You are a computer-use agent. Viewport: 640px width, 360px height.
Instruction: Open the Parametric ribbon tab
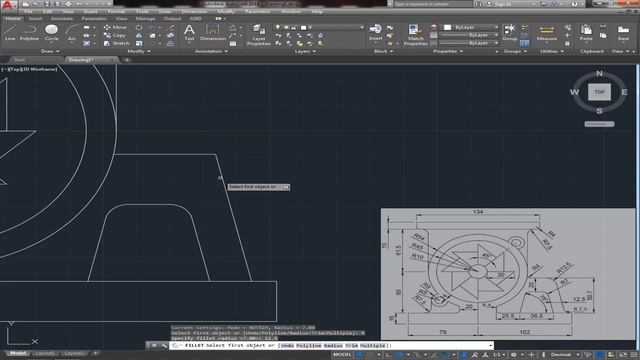[x=94, y=18]
